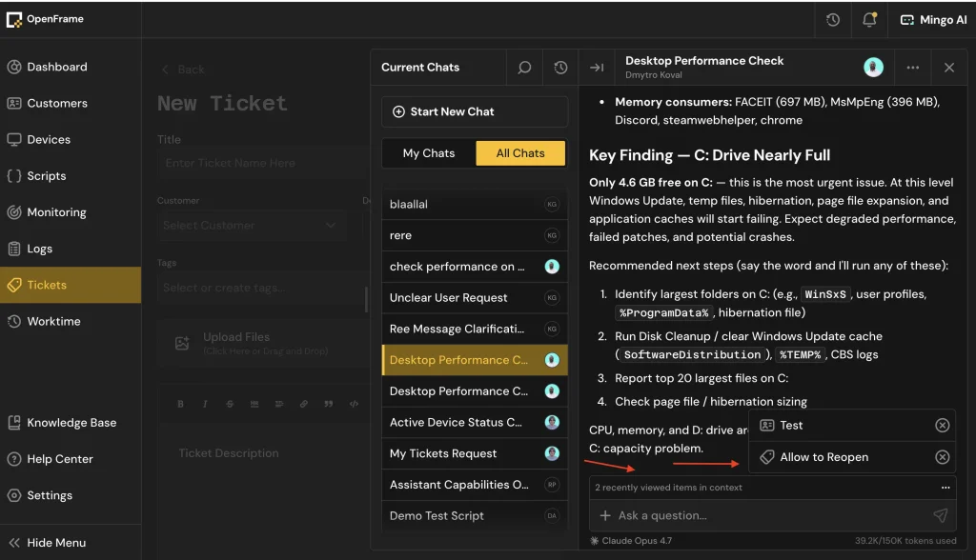This screenshot has width=976, height=560.
Task: Click Start New Chat button
Action: pyautogui.click(x=475, y=112)
